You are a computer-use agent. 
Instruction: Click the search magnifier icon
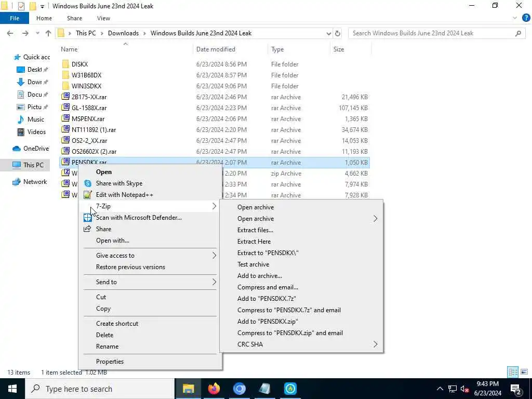(518, 33)
